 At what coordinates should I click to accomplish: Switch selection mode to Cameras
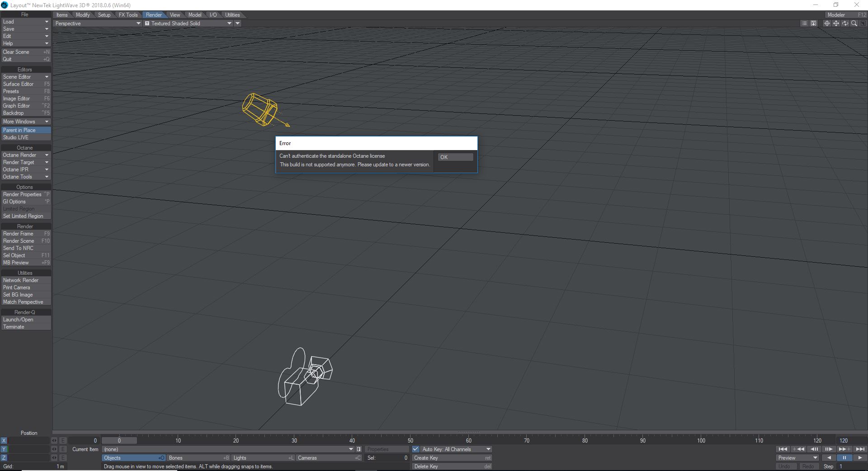click(x=329, y=458)
